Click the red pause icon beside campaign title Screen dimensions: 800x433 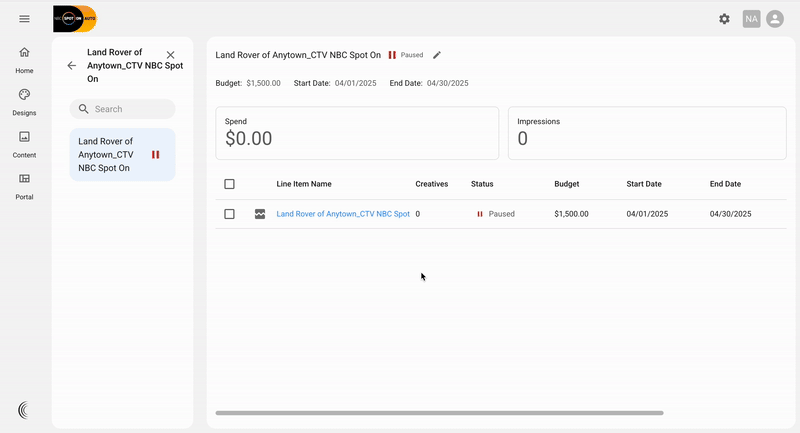[392, 55]
